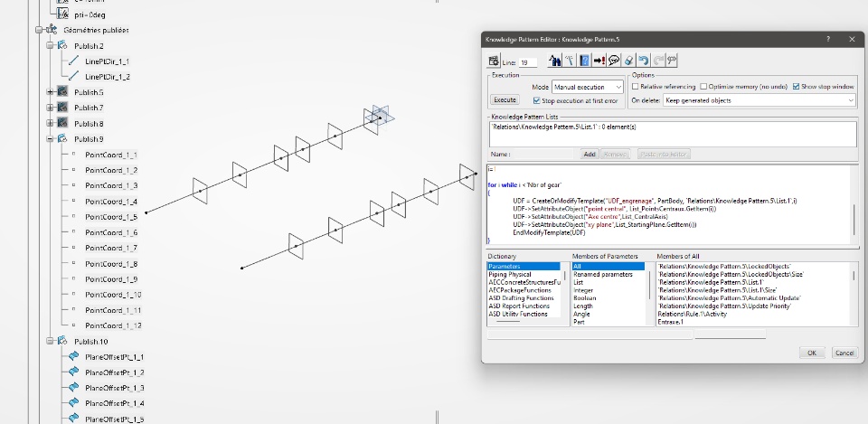Click inside the script code editor area
Viewport: 868px width, 424px height.
(x=669, y=205)
